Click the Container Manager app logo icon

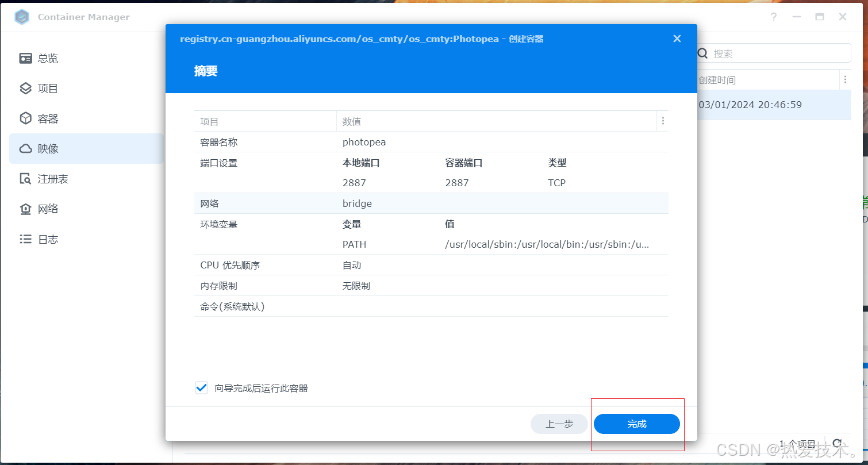[x=22, y=17]
